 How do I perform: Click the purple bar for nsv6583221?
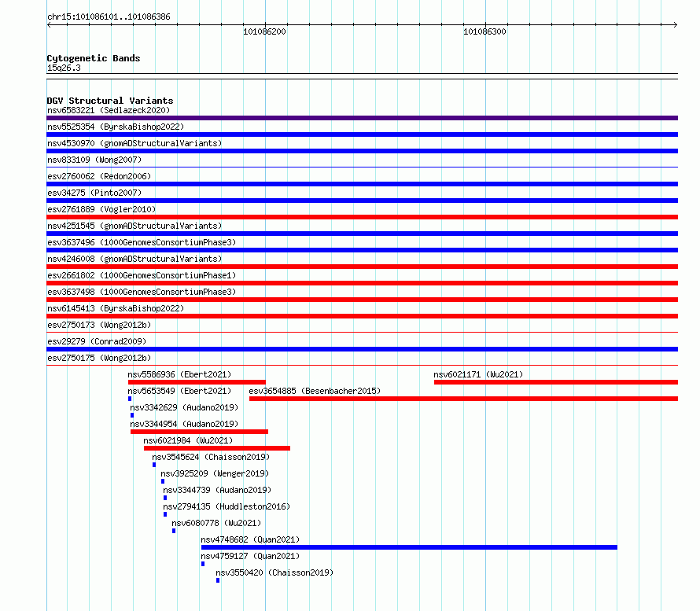[362, 118]
